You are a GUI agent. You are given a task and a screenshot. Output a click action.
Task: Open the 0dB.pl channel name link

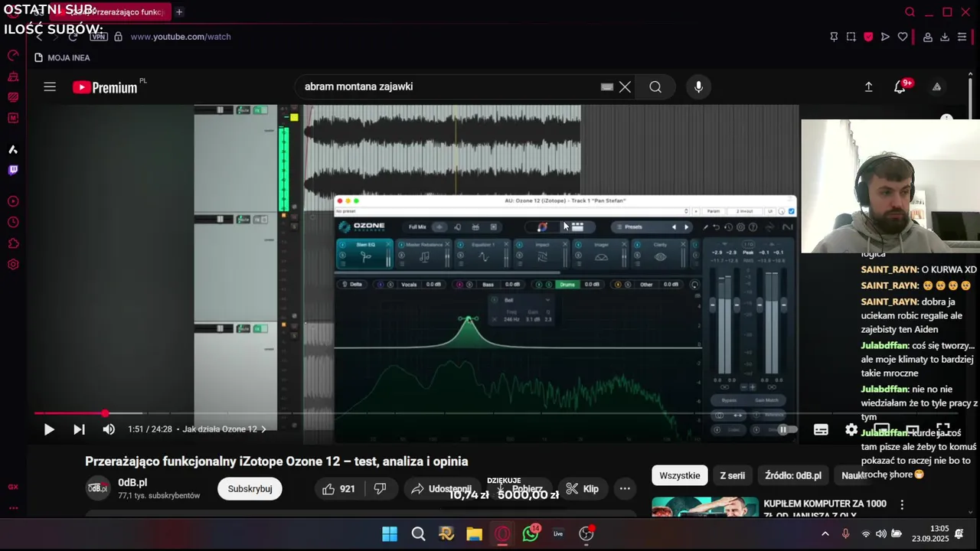pos(132,483)
